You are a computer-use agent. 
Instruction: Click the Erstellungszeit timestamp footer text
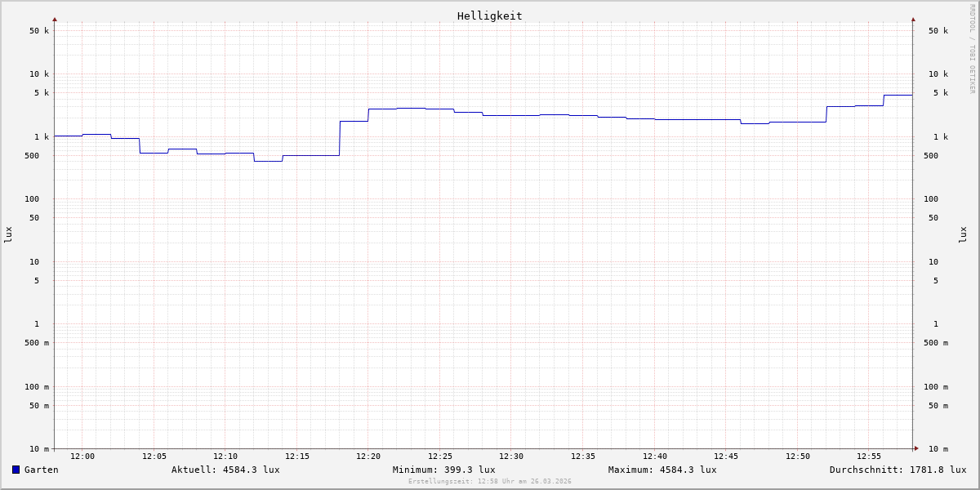click(x=490, y=482)
